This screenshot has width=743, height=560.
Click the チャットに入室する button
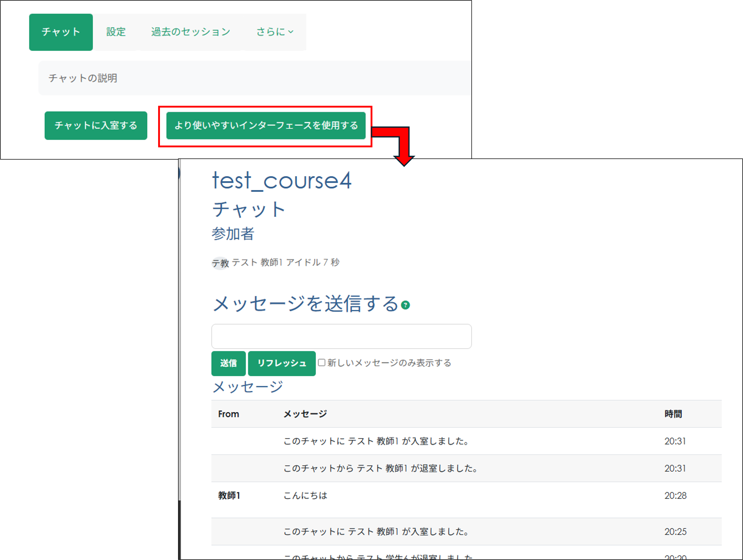tap(96, 125)
